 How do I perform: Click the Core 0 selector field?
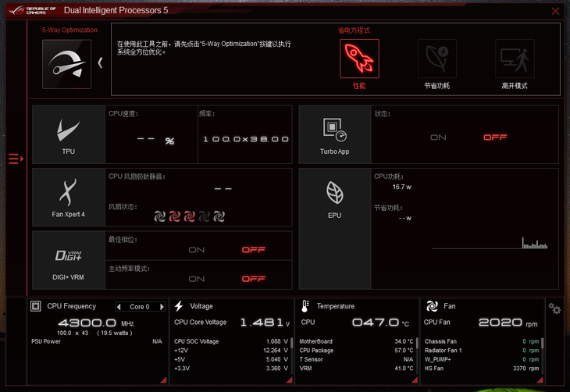140,307
